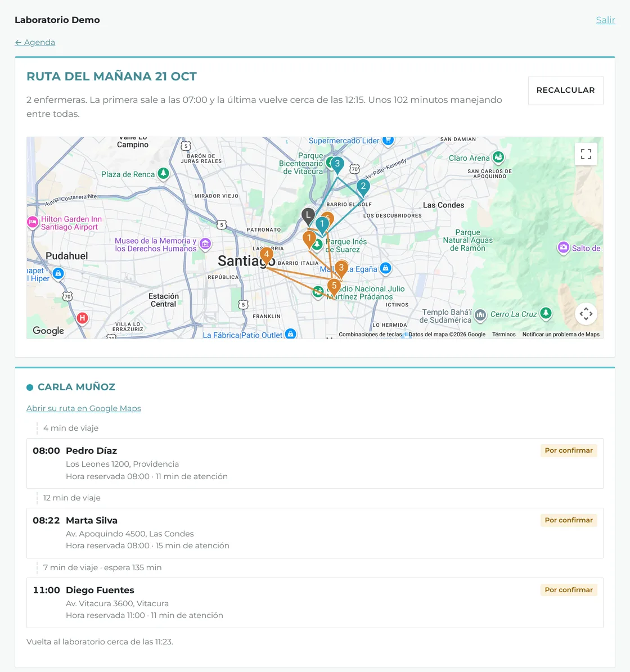Click '7 min de viaje · espera 135 min'
This screenshot has height=672, width=630.
click(102, 567)
